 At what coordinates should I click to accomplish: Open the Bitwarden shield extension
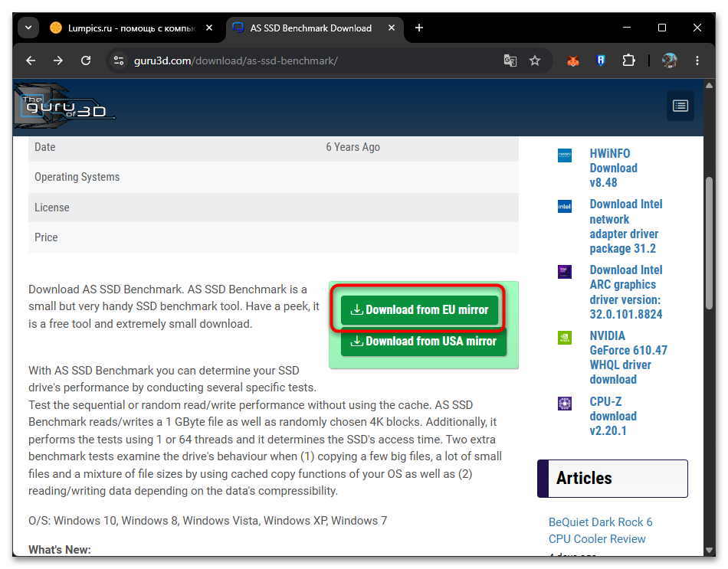pyautogui.click(x=601, y=60)
